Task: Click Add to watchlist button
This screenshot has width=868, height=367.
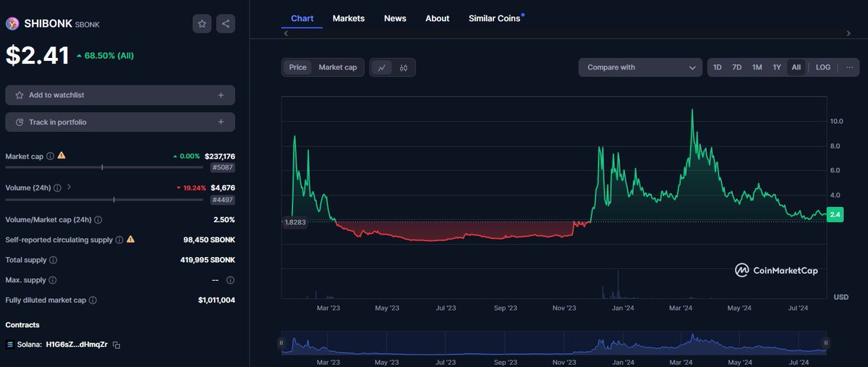Action: [x=120, y=95]
